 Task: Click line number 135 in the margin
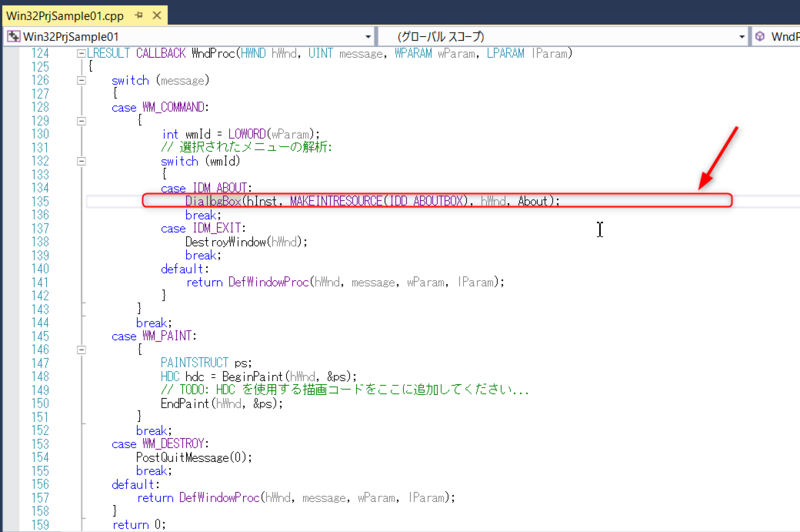(40, 201)
